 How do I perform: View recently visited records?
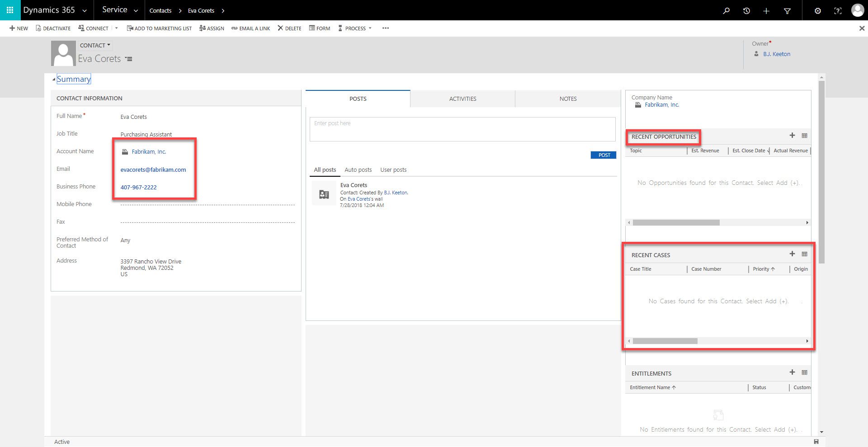coord(746,10)
